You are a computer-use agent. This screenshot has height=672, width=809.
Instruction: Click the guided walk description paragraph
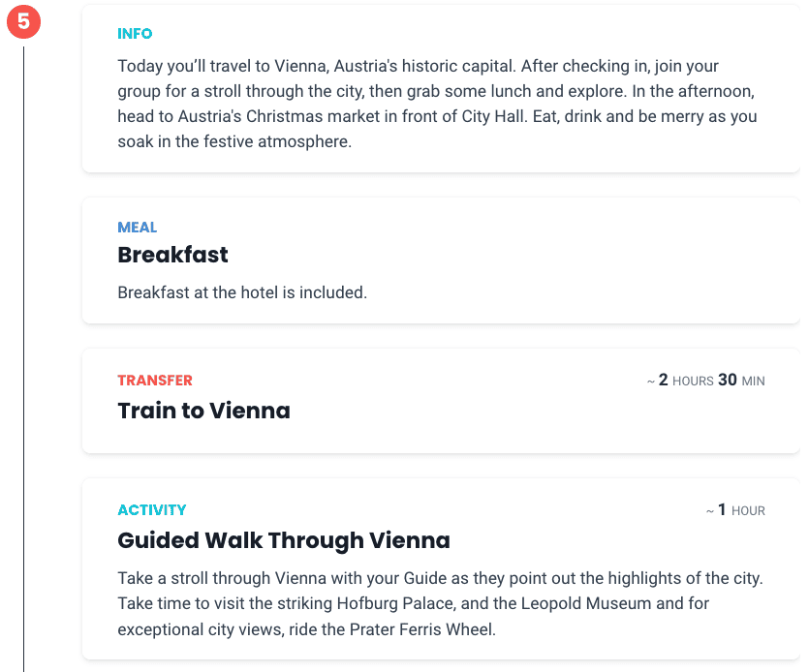pyautogui.click(x=440, y=603)
